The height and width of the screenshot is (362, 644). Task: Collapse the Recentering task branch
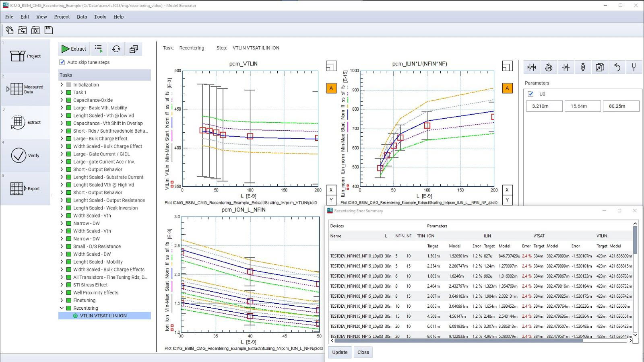point(62,308)
